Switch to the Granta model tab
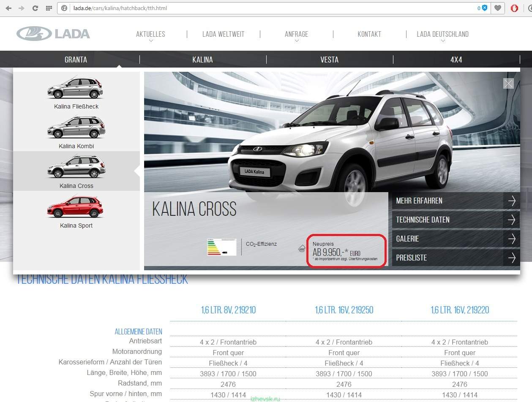Screen dimensions: 532x402 76,60
